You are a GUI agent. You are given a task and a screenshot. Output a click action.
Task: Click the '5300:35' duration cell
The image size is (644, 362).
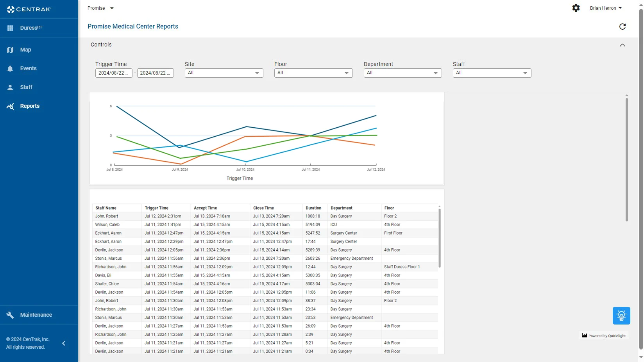313,276
